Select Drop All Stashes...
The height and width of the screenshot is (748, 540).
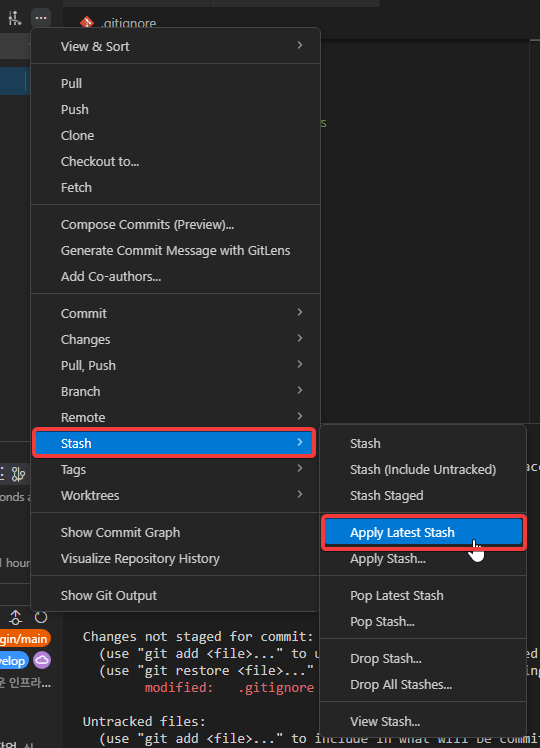(x=423, y=684)
